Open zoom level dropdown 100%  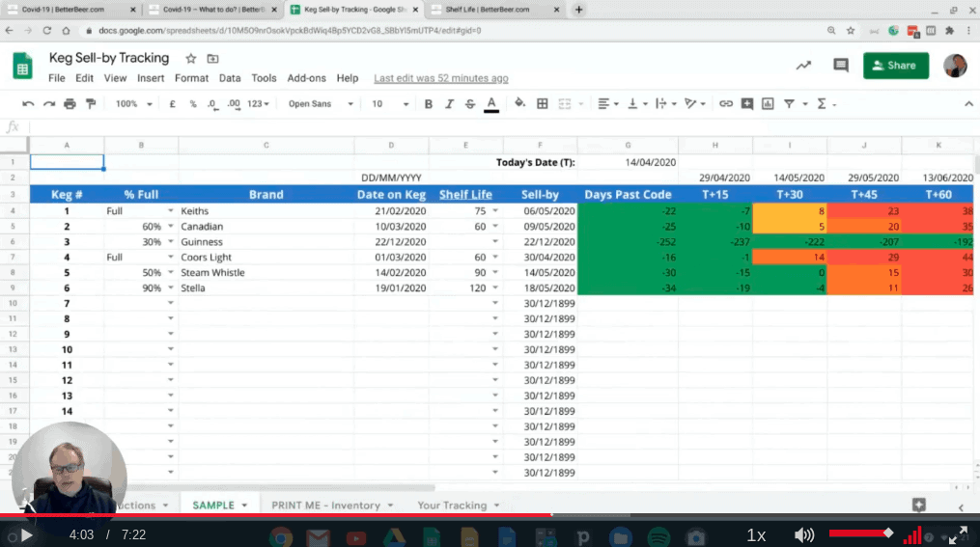tap(133, 103)
